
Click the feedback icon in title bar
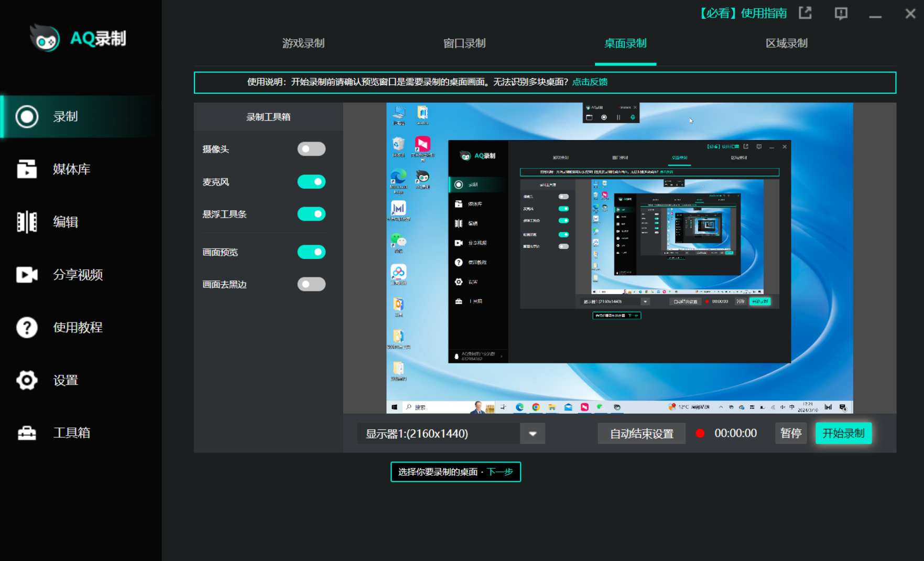point(841,14)
